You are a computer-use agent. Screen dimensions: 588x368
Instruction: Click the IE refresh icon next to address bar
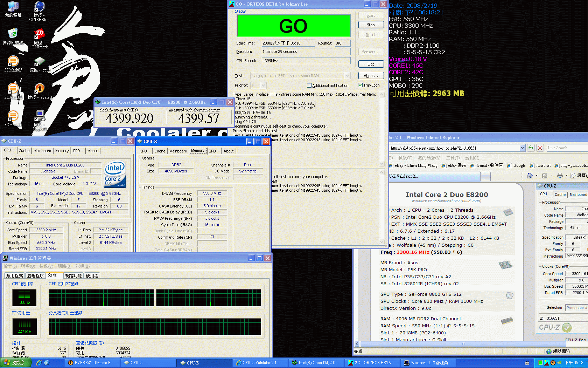click(x=531, y=148)
